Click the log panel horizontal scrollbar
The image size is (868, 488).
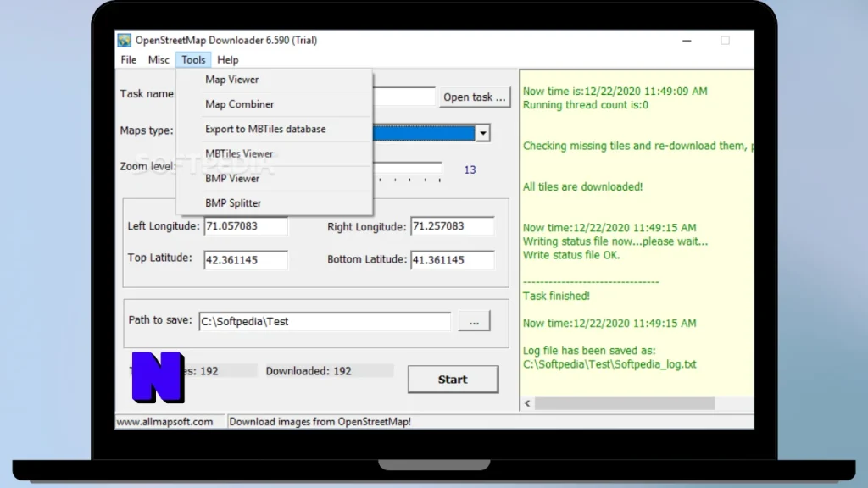[x=625, y=403]
